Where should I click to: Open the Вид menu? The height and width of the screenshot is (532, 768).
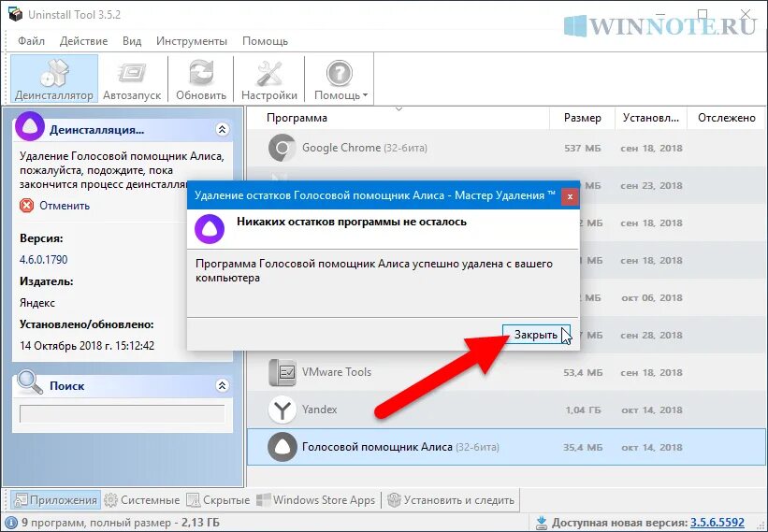click(x=132, y=41)
